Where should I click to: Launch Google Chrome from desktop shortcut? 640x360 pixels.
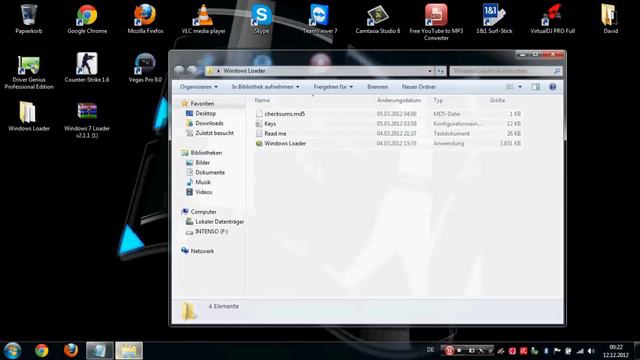pos(87,19)
